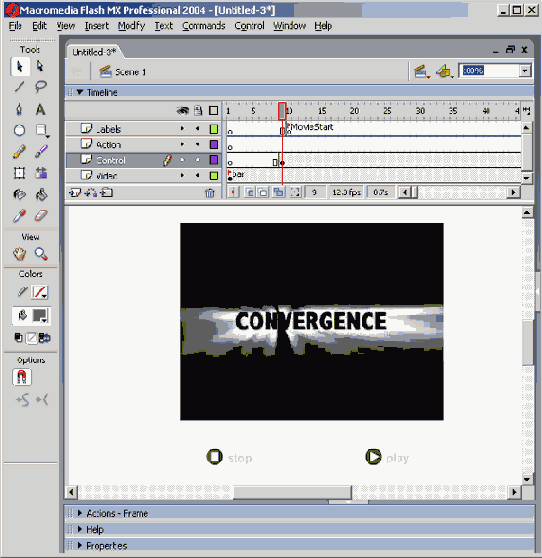
Task: Select the Eyedropper tool
Action: click(x=20, y=216)
